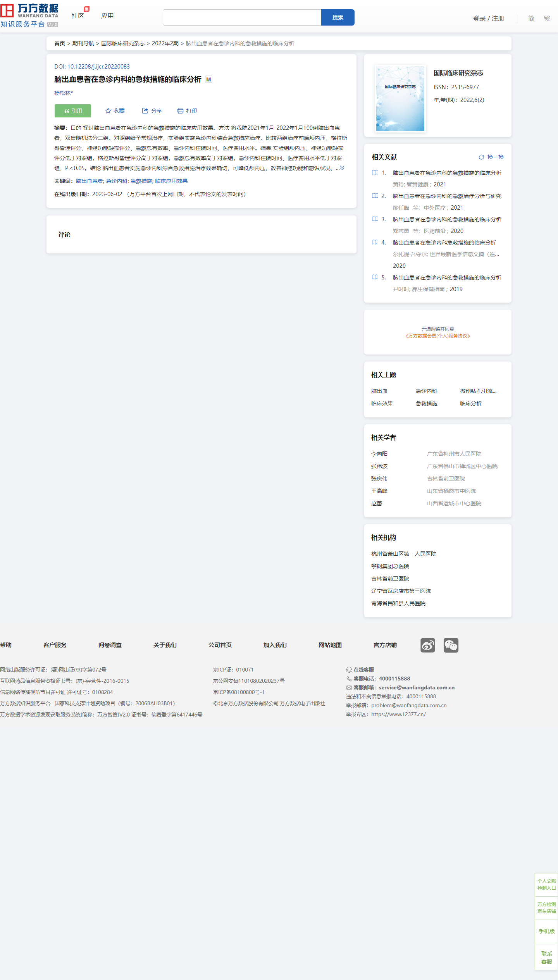The width and height of the screenshot is (558, 980).
Task: Select related topic 脑出血
Action: click(x=379, y=391)
